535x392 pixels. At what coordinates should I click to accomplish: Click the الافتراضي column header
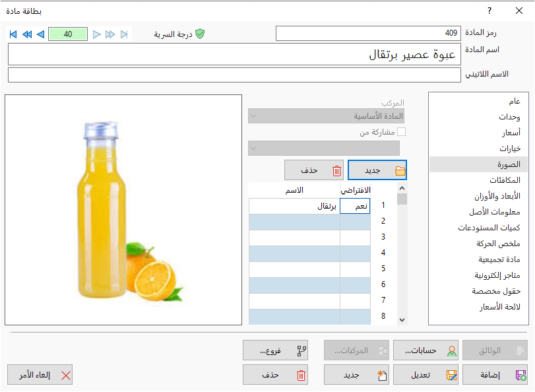click(355, 190)
